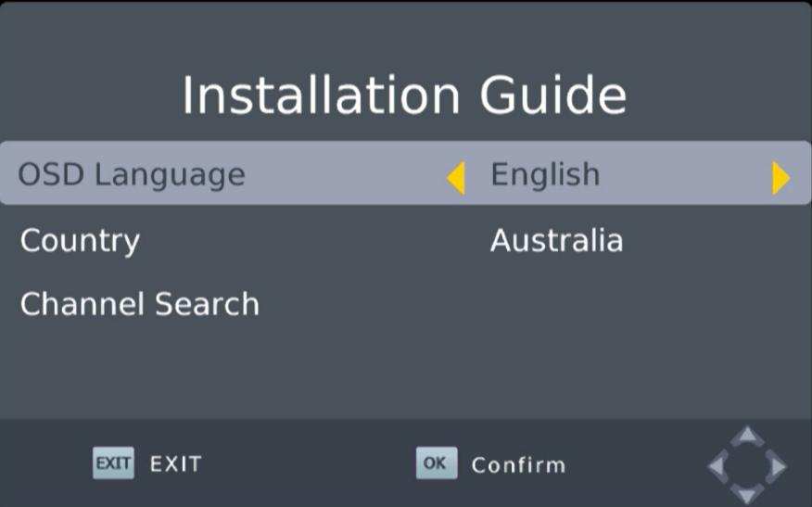Select the Country menu item
This screenshot has width=812, height=507.
pos(80,241)
